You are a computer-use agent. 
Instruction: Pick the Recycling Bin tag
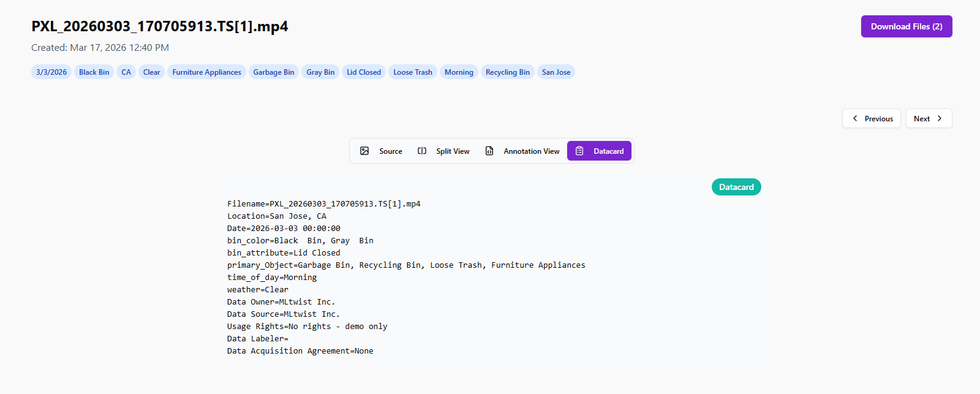click(507, 72)
